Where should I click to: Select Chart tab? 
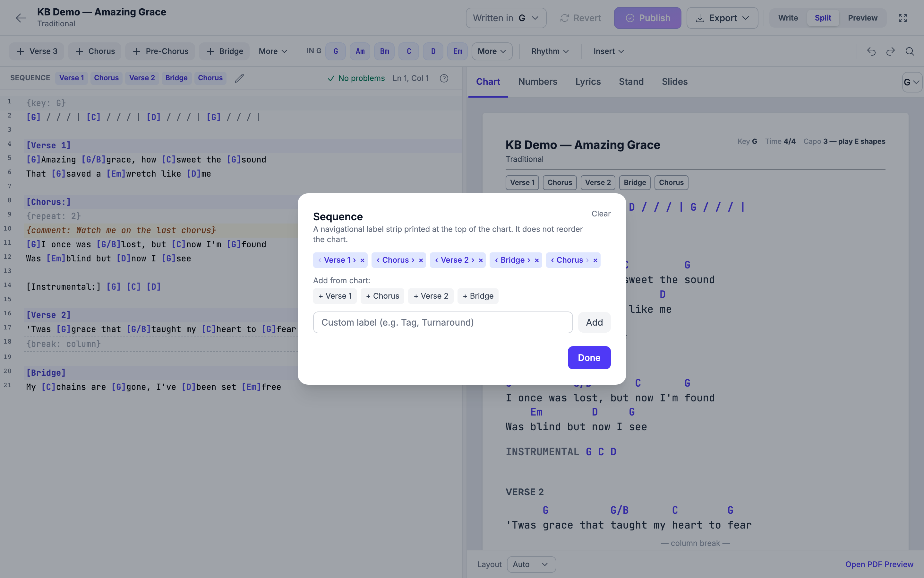(x=488, y=82)
